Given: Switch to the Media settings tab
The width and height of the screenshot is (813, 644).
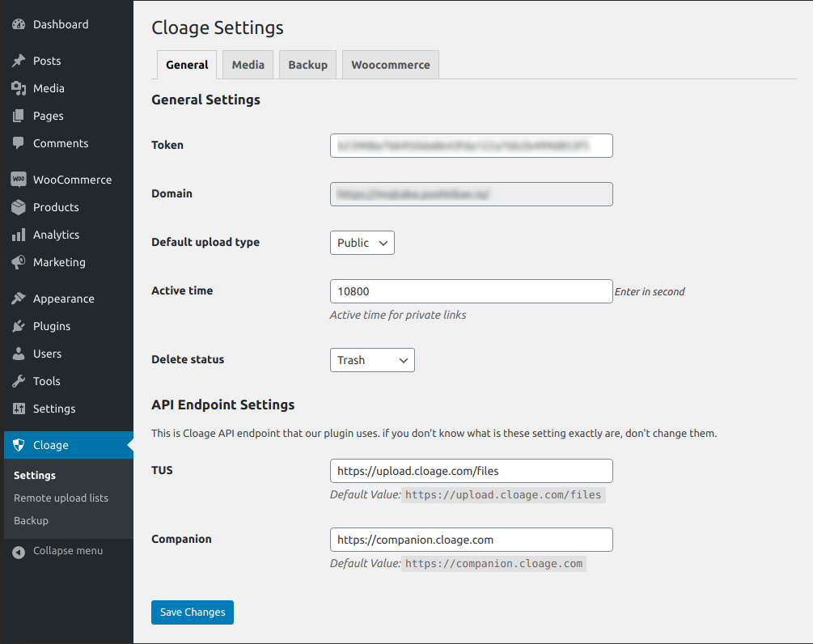Looking at the screenshot, I should point(248,65).
